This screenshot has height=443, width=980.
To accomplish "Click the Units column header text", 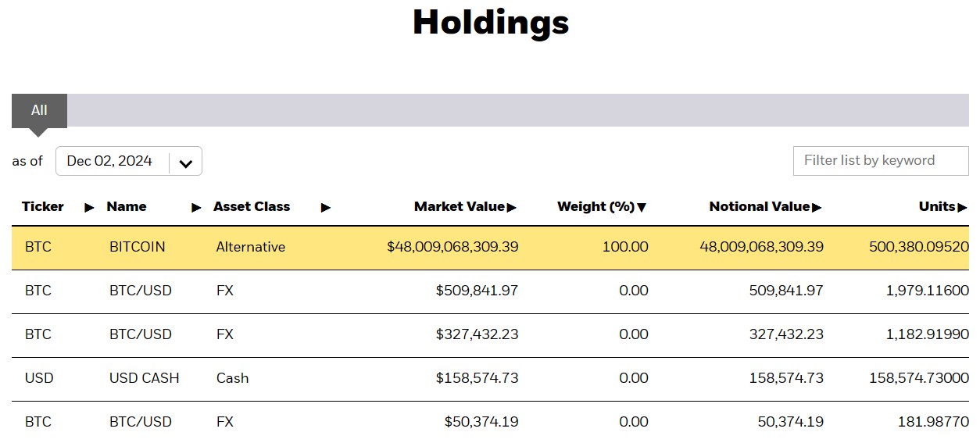I will [937, 207].
